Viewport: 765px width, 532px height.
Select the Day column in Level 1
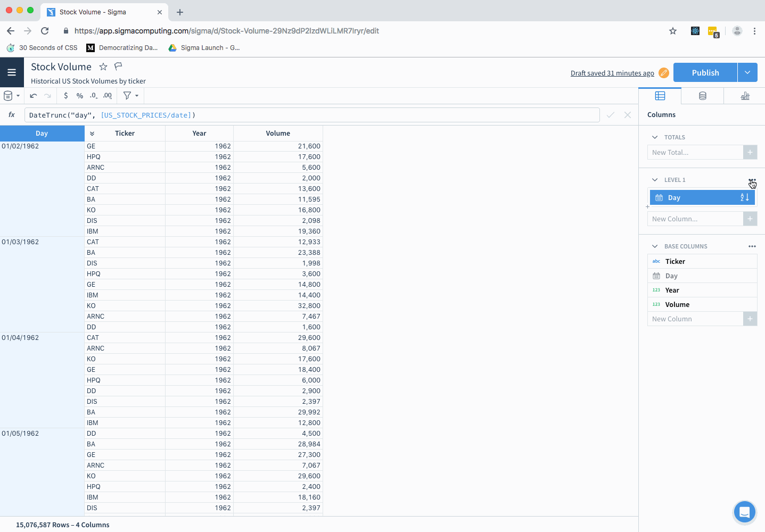pos(702,197)
